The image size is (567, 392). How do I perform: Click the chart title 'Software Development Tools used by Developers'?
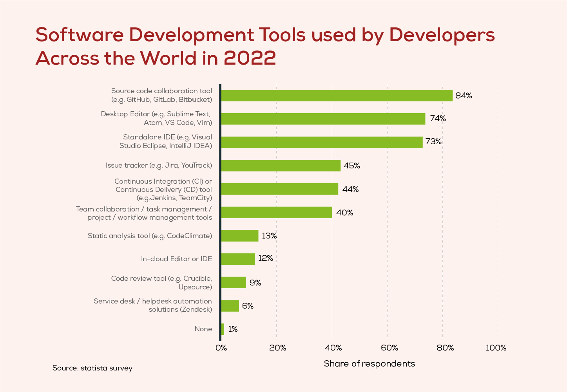coord(265,35)
